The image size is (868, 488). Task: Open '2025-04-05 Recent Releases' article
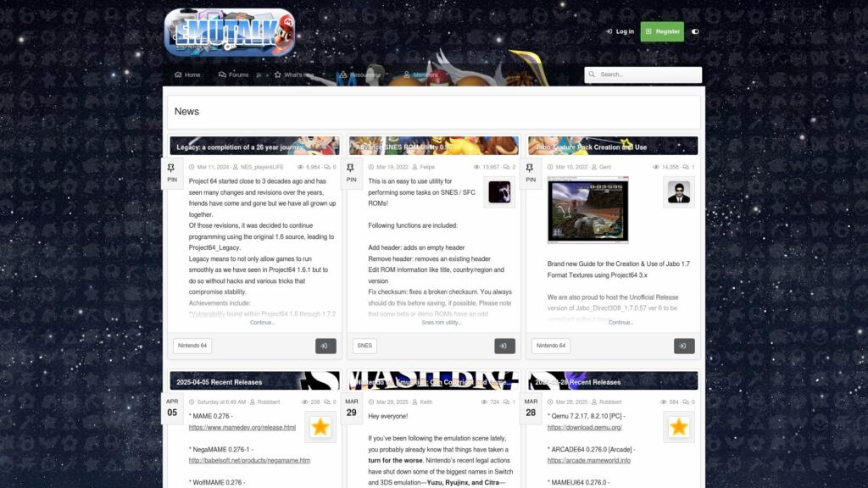[220, 382]
